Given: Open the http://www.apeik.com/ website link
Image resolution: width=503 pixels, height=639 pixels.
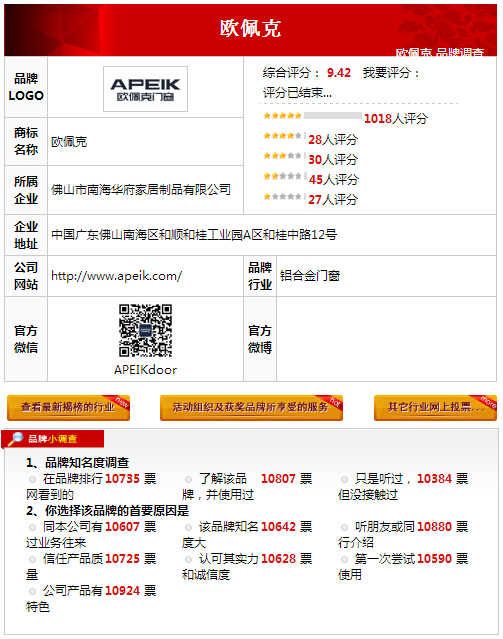Looking at the screenshot, I should pos(117,276).
